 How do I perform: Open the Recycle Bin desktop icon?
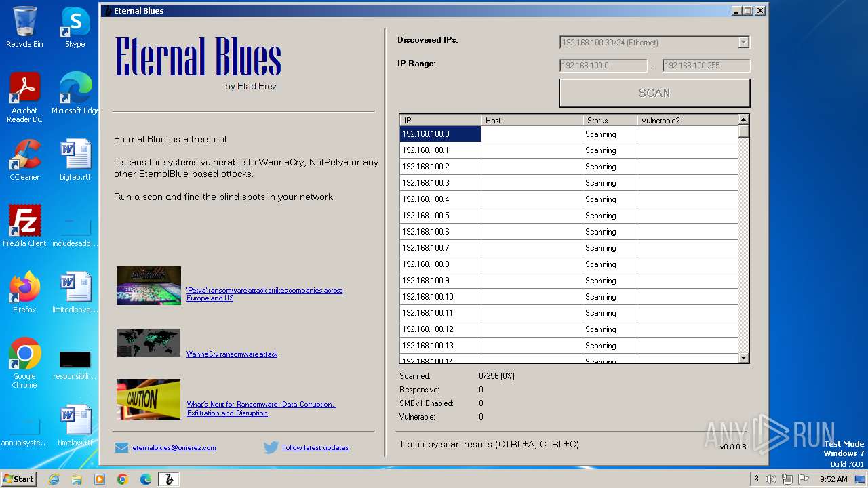[x=24, y=27]
